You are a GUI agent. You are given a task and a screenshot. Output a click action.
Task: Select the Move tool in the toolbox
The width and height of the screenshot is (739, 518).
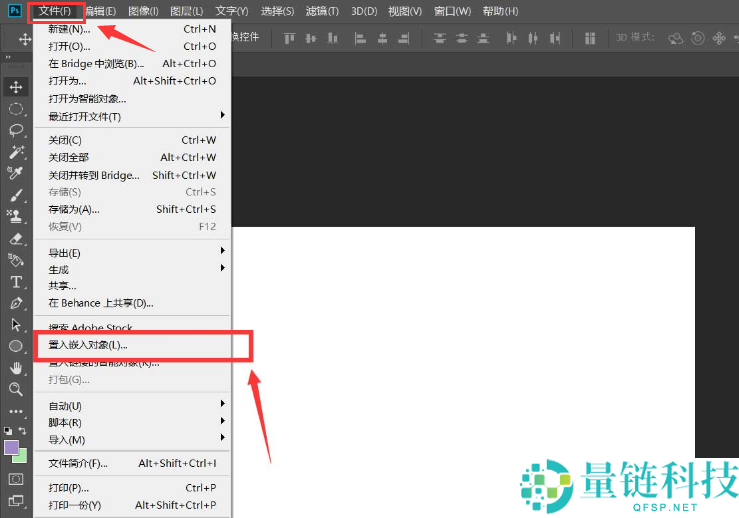coord(16,87)
